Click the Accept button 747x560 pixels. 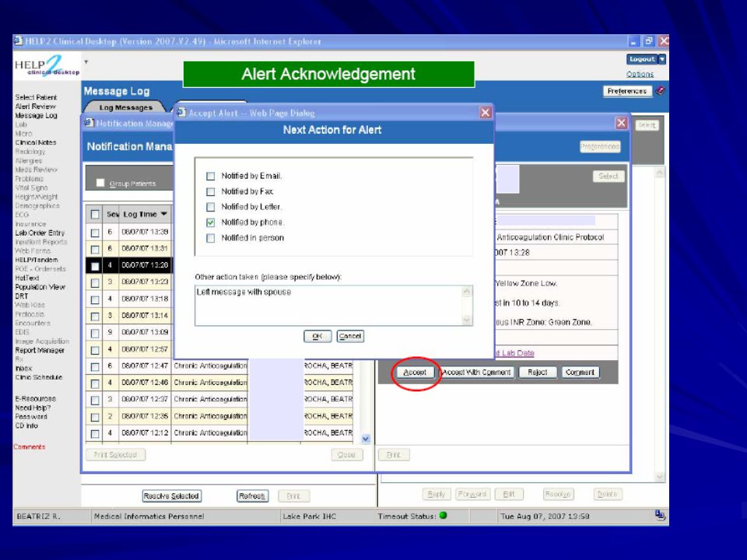pyautogui.click(x=415, y=373)
